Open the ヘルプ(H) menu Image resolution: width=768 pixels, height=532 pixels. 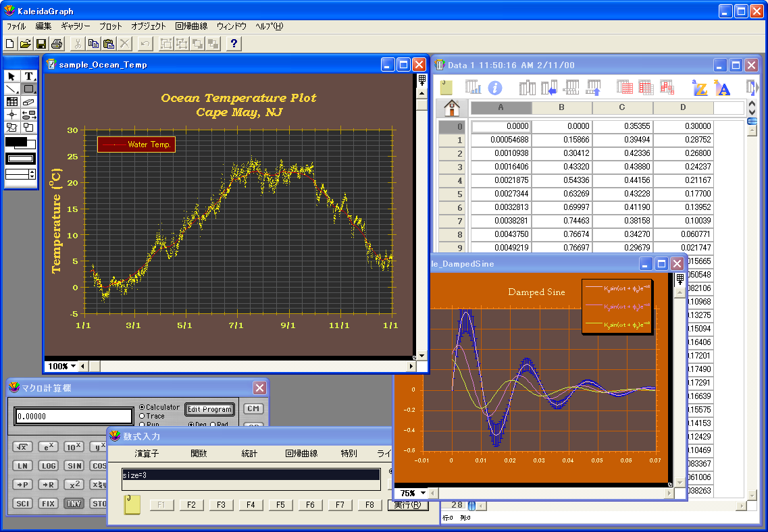click(269, 26)
